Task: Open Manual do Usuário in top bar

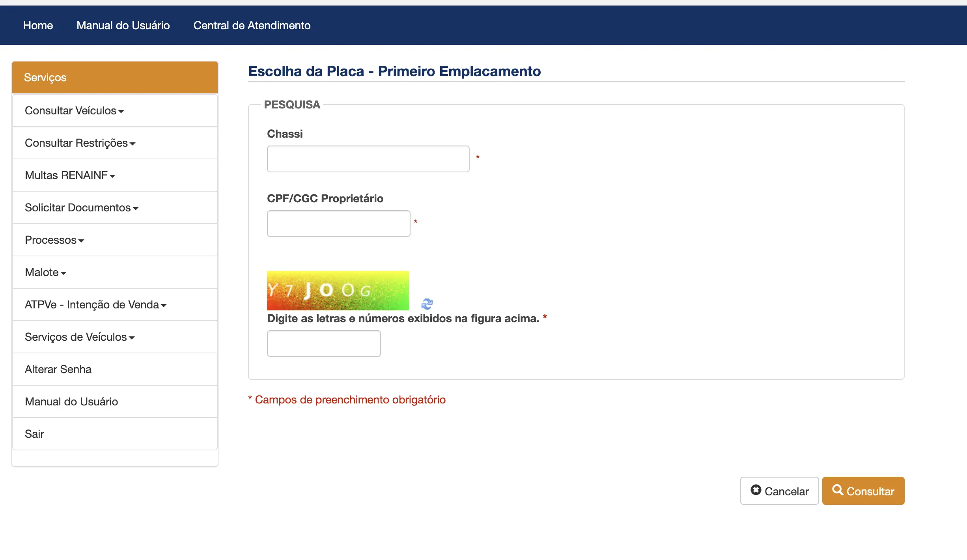Action: (123, 26)
